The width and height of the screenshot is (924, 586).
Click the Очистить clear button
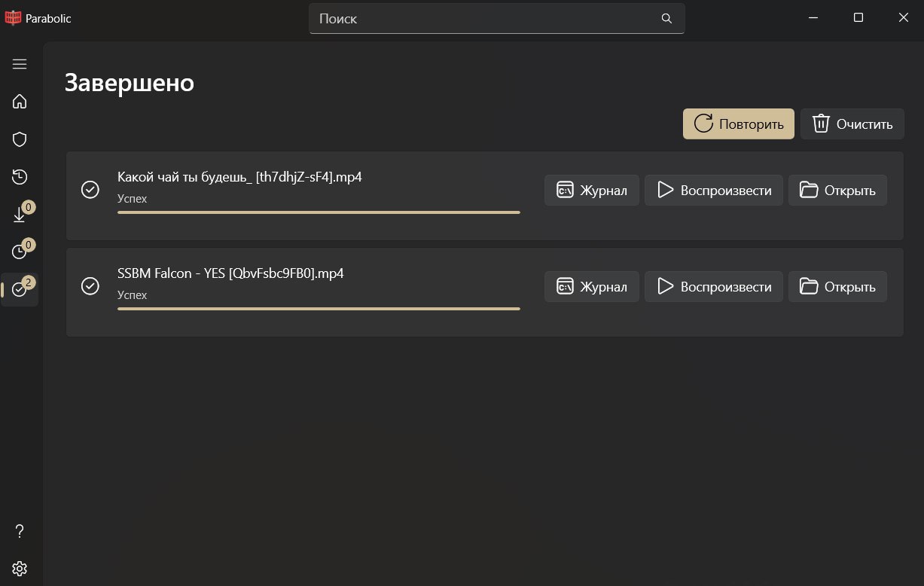click(852, 124)
